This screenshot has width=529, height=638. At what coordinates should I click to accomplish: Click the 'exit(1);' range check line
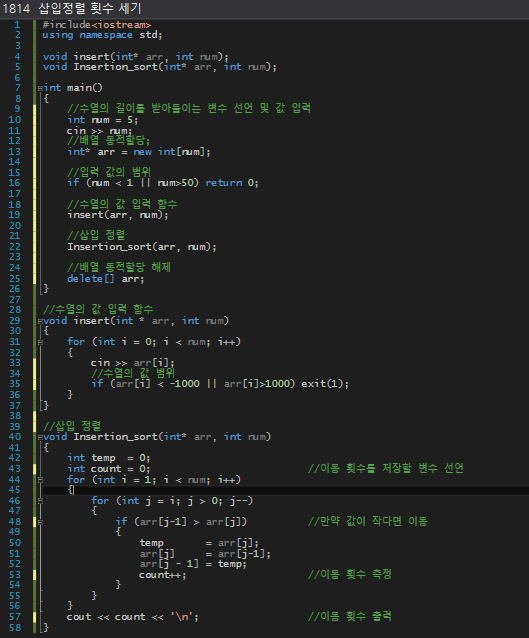pos(220,384)
